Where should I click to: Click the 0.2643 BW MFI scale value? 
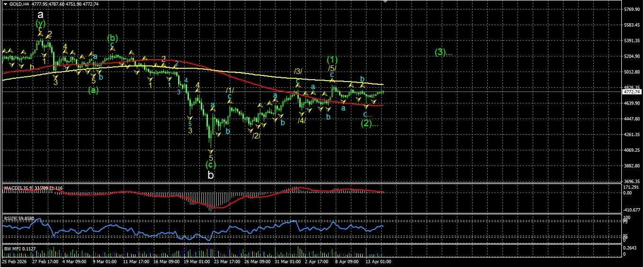point(631,248)
